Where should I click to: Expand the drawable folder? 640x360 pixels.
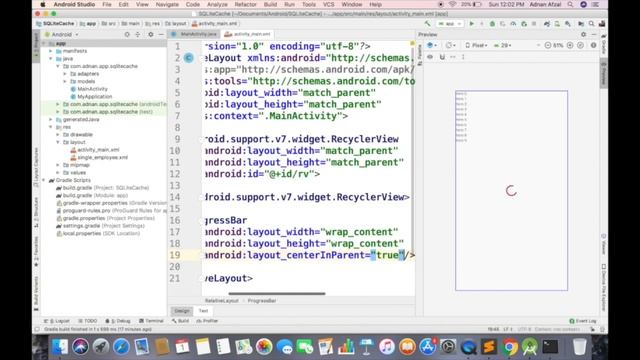point(58,134)
